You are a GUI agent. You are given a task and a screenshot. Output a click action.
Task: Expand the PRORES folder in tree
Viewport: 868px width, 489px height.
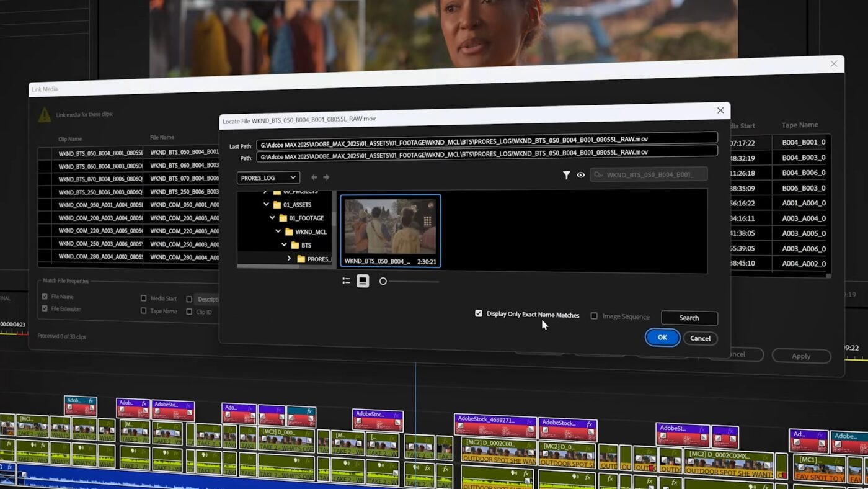[289, 259]
